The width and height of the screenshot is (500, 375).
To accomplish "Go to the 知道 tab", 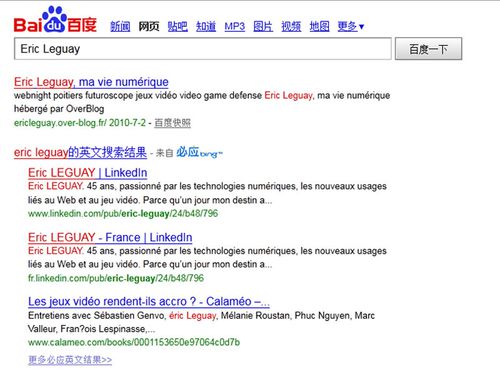I will pos(206,26).
